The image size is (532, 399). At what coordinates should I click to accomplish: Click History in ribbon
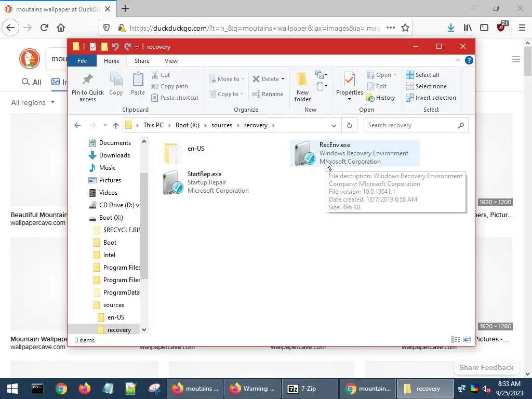tap(381, 98)
